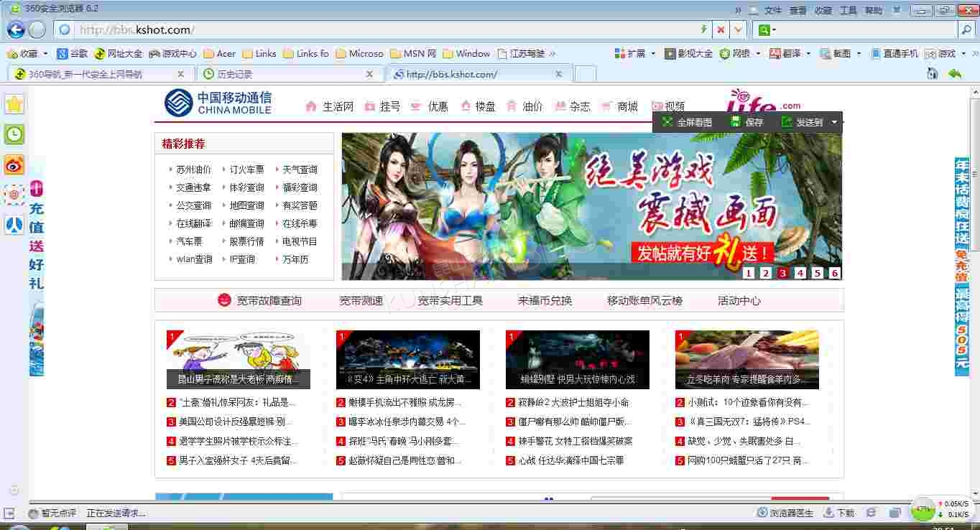The width and height of the screenshot is (980, 530).
Task: Click 订火车票 link
Action: (247, 169)
